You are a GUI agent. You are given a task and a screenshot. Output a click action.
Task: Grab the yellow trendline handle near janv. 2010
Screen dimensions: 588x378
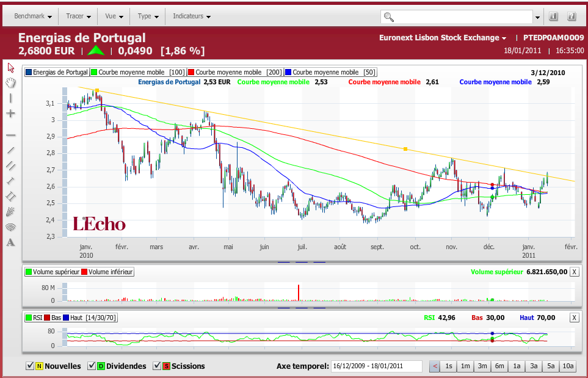97,90
